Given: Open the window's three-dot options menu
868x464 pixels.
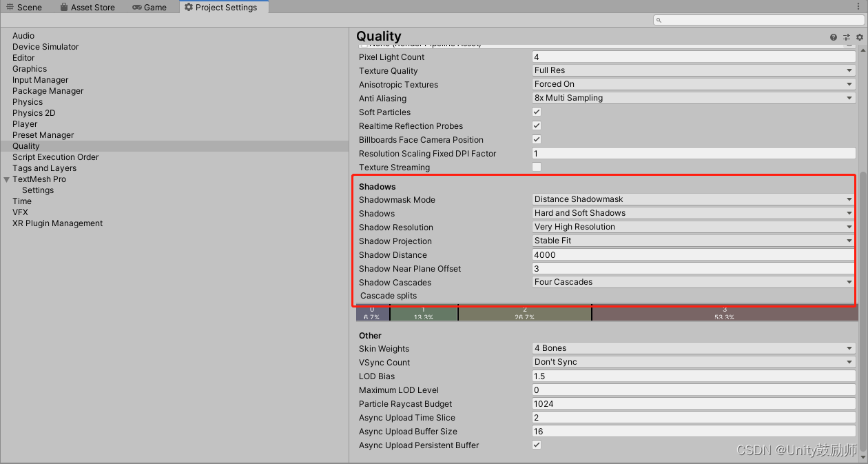Looking at the screenshot, I should (x=858, y=7).
